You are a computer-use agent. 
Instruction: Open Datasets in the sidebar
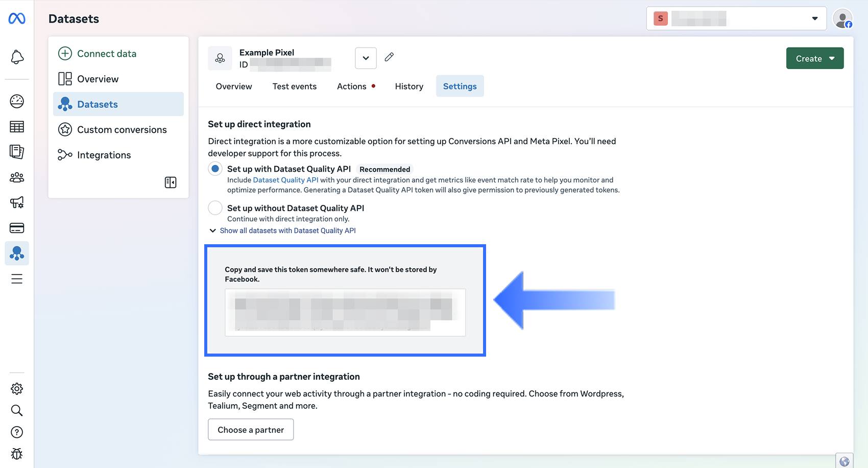tap(118, 104)
